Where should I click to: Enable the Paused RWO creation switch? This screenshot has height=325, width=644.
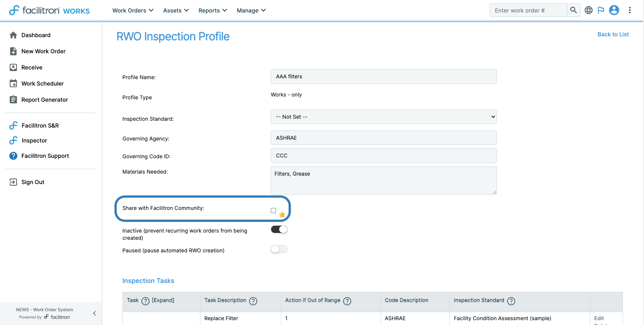[279, 249]
